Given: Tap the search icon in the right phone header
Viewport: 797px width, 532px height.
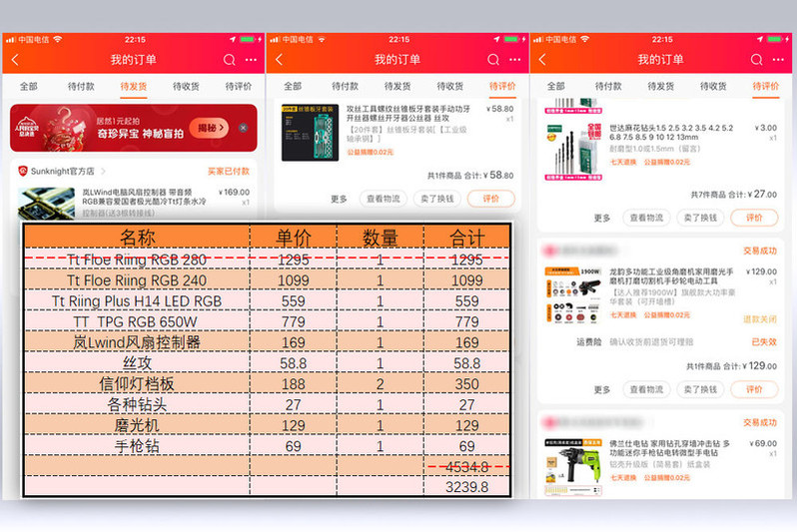Looking at the screenshot, I should coord(758,60).
